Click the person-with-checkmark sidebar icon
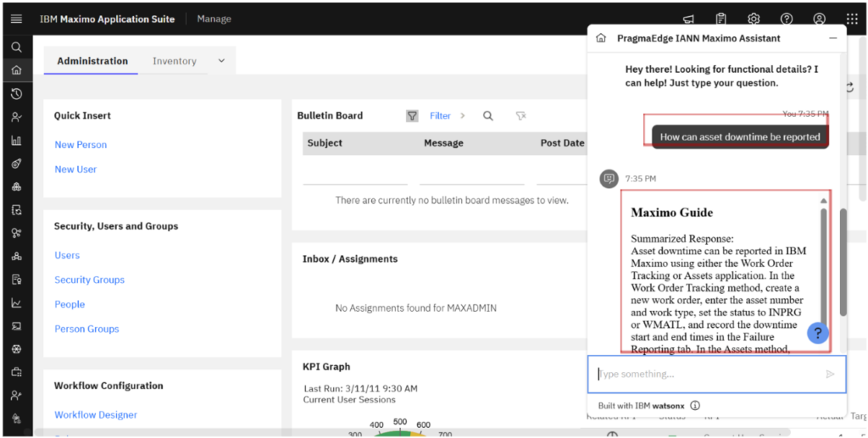 [16, 117]
